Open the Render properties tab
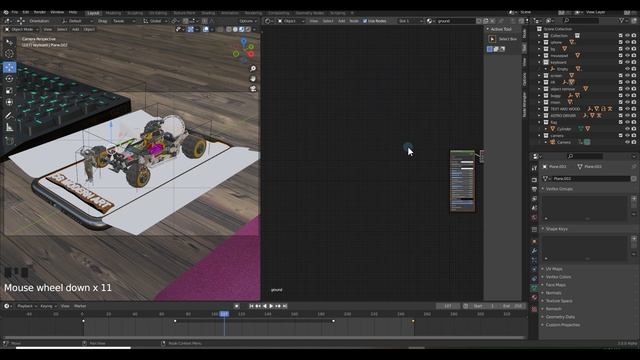Image resolution: width=640 pixels, height=360 pixels. coord(534,180)
